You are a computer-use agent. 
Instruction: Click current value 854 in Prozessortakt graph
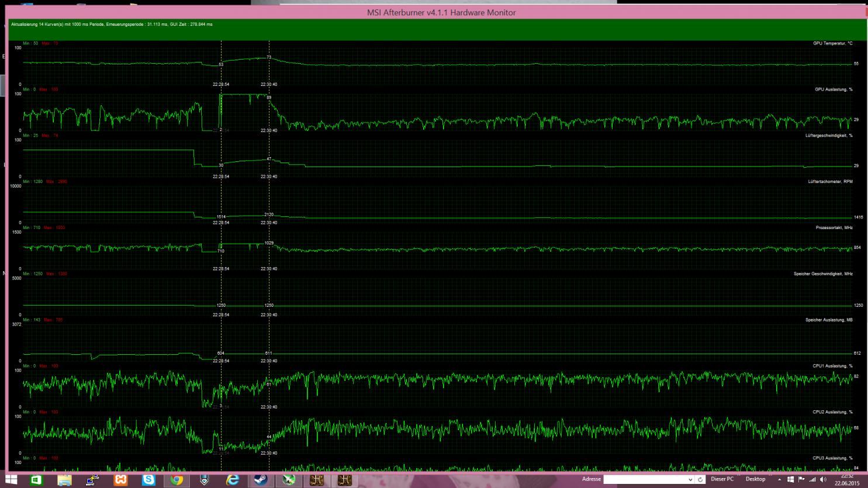[857, 248]
